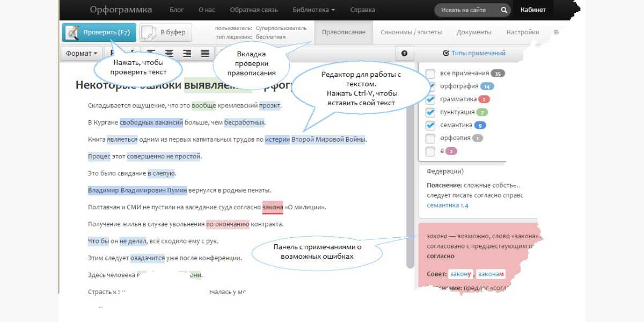Apply the suggested correction законам

click(491, 274)
